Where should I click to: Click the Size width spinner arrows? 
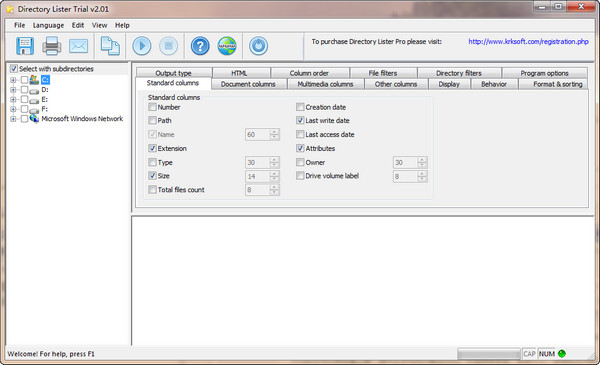[x=274, y=176]
